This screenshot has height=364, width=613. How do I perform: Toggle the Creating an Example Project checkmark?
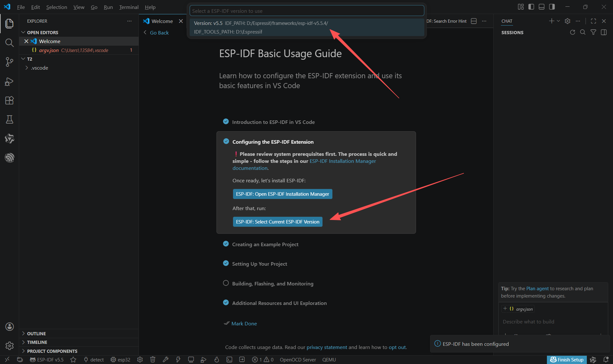point(226,244)
